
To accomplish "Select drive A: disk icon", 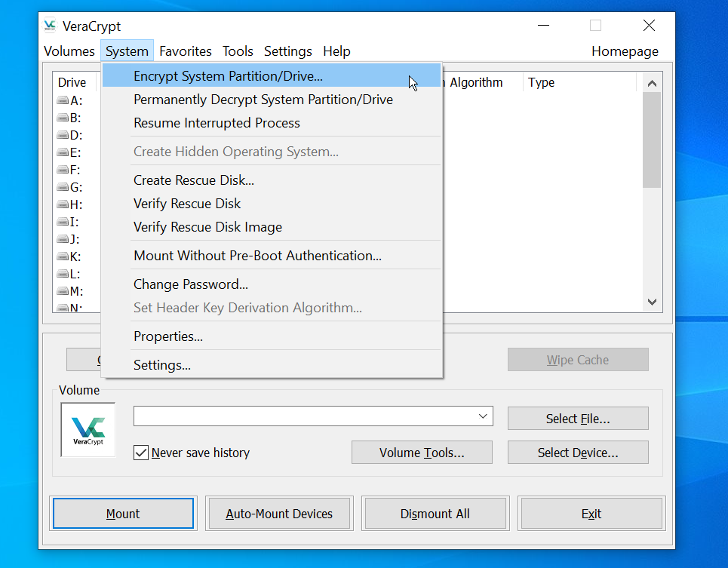I will (x=63, y=100).
